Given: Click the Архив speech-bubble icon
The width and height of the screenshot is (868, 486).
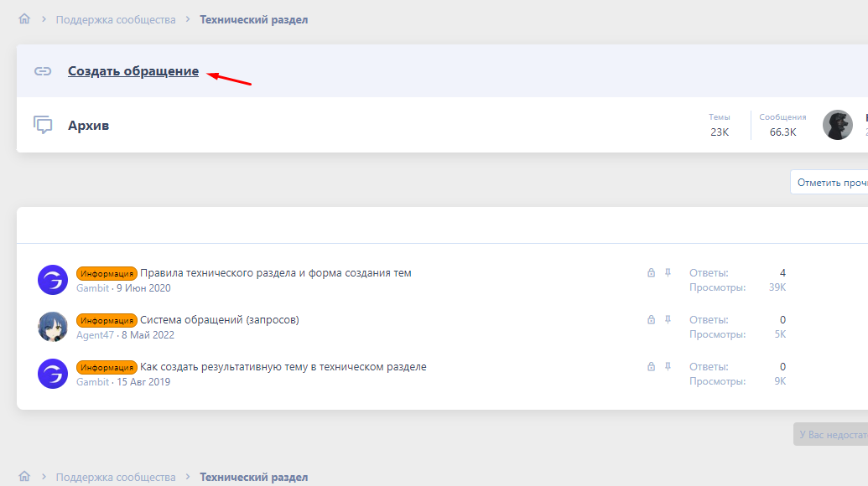Looking at the screenshot, I should pyautogui.click(x=43, y=126).
